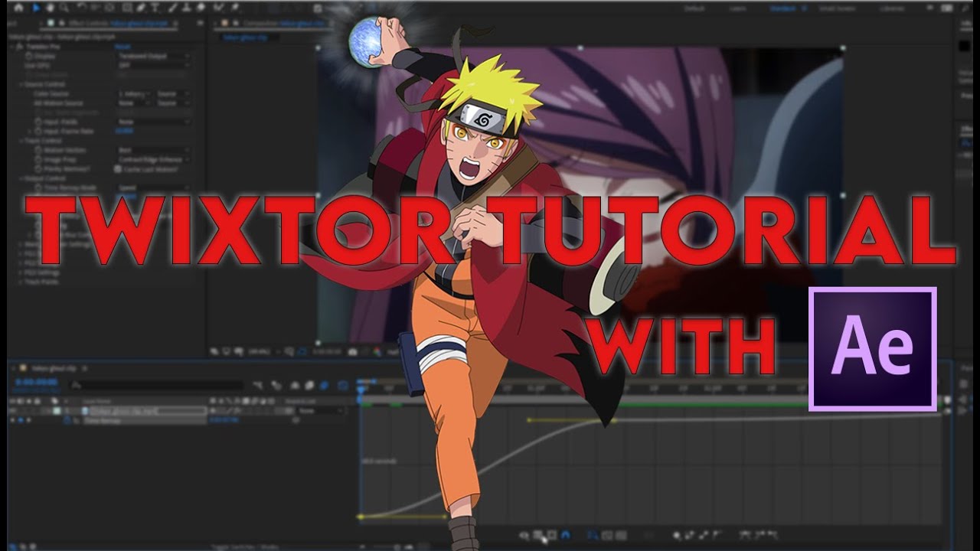Toggle the Display property stopwatch
980x551 pixels.
pos(28,56)
